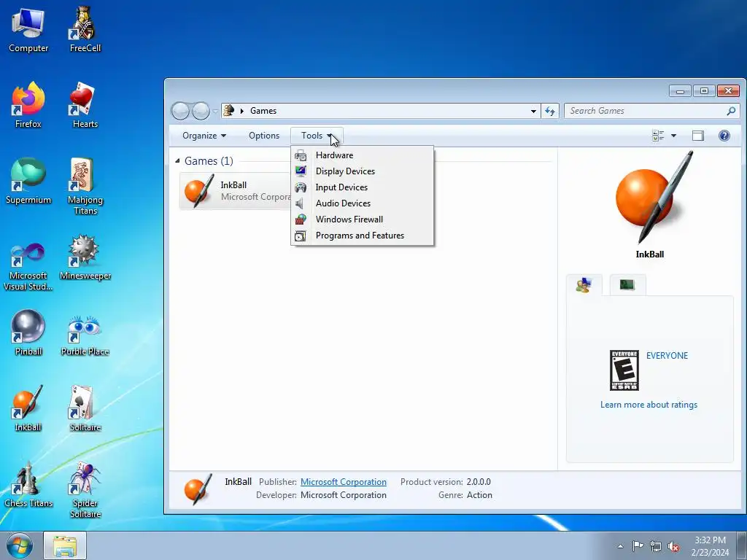Select the Mahjong Titans desktop shortcut
This screenshot has height=560, width=747.
click(x=85, y=187)
